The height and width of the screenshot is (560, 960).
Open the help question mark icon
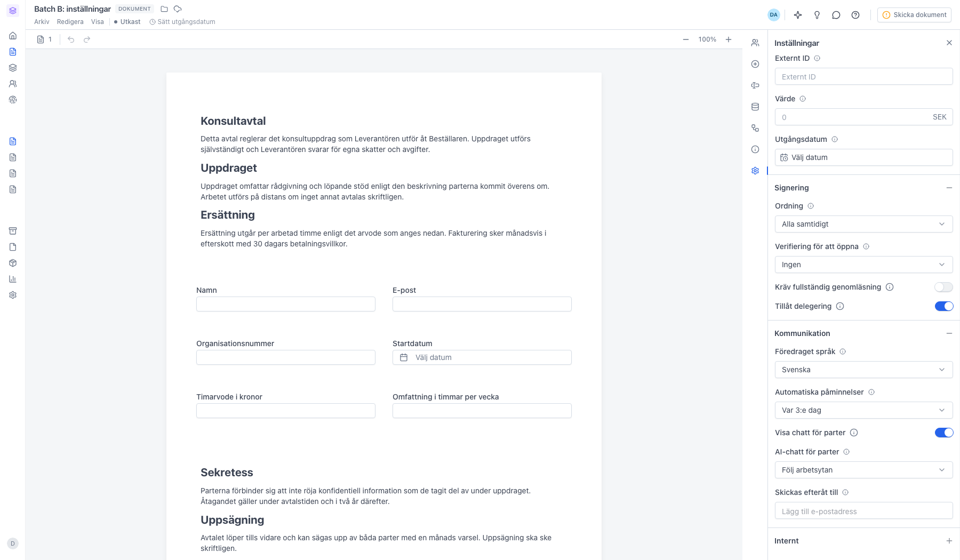(855, 15)
